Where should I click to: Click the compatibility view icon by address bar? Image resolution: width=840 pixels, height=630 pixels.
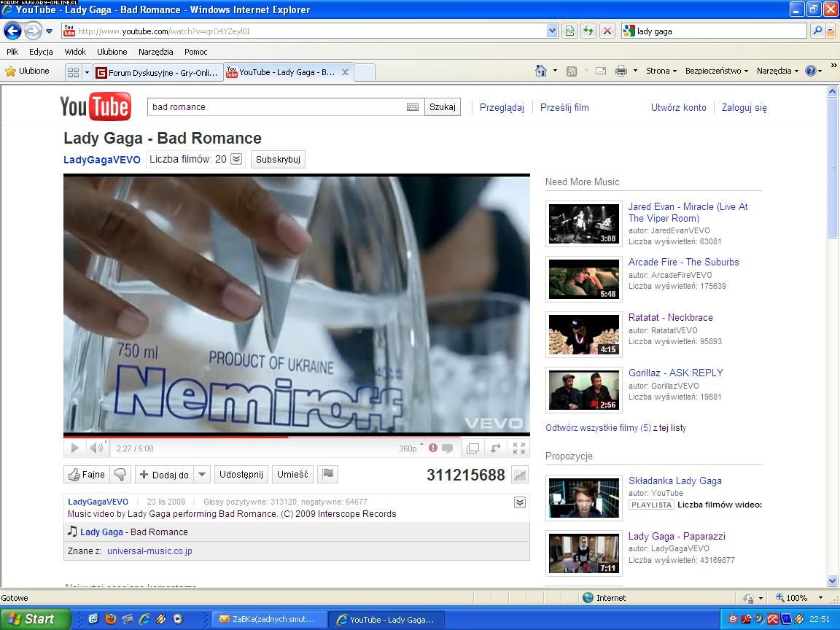point(569,31)
